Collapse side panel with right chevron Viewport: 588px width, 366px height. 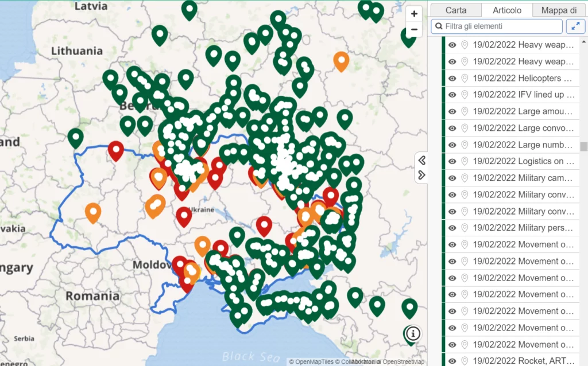click(422, 175)
